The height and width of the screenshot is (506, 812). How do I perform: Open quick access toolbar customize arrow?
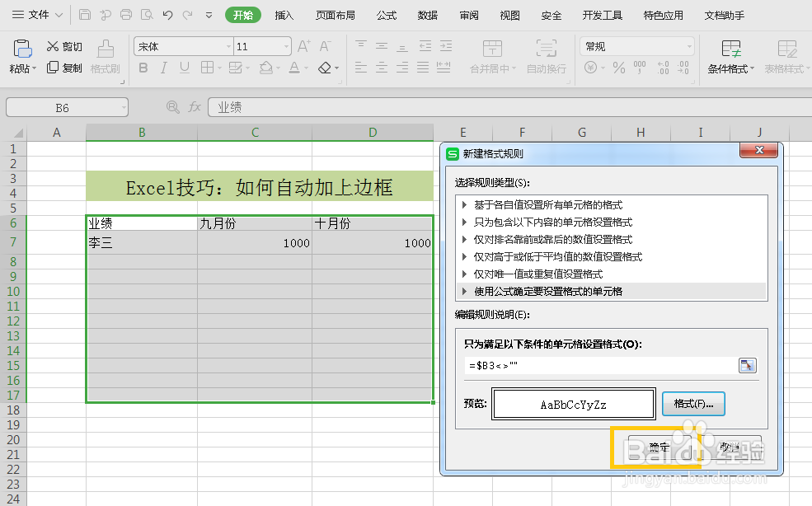click(209, 15)
